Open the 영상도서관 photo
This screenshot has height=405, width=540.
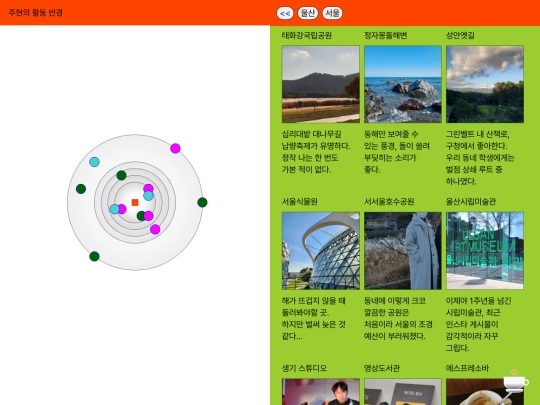[x=403, y=392]
